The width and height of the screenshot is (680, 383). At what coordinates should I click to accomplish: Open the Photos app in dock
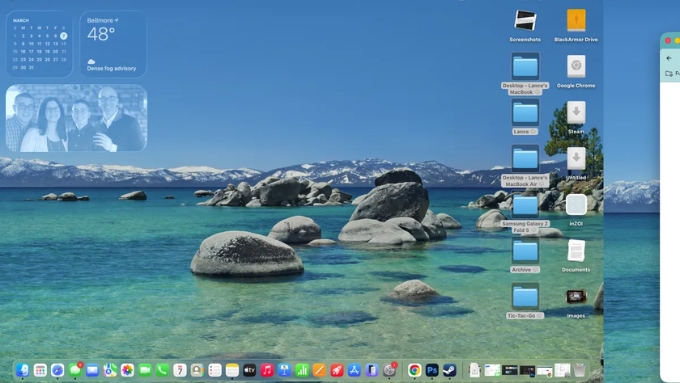(127, 370)
